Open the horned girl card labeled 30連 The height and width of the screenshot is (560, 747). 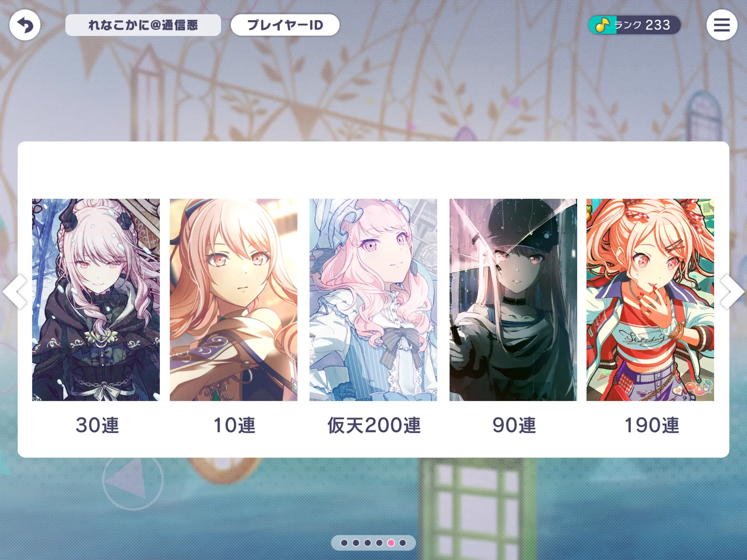click(x=96, y=300)
